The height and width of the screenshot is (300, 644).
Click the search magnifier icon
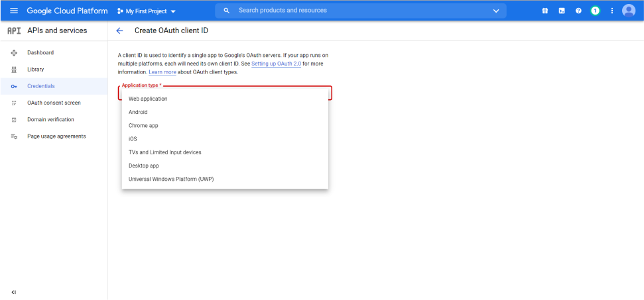point(226,11)
